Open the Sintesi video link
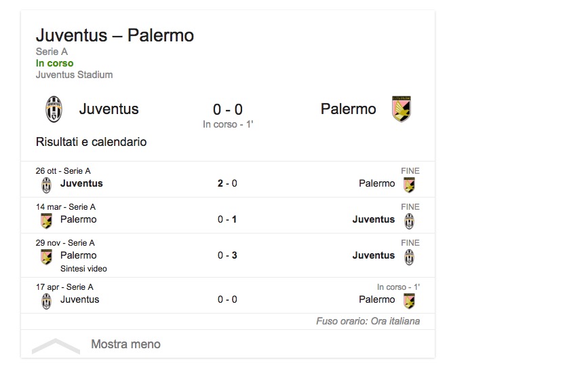 83,269
